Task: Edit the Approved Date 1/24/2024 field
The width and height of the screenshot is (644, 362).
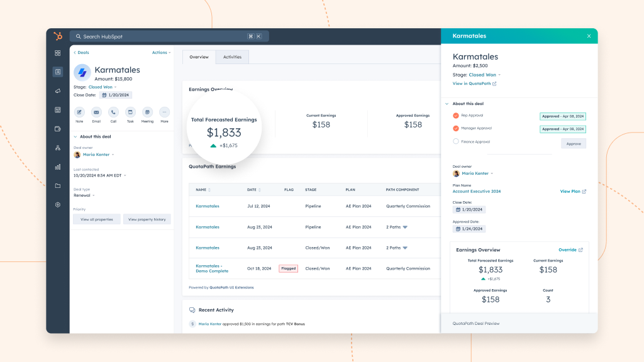Action: (469, 229)
